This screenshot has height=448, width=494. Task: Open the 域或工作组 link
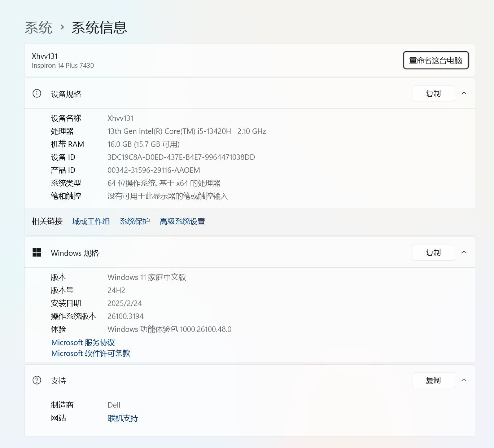pyautogui.click(x=91, y=221)
